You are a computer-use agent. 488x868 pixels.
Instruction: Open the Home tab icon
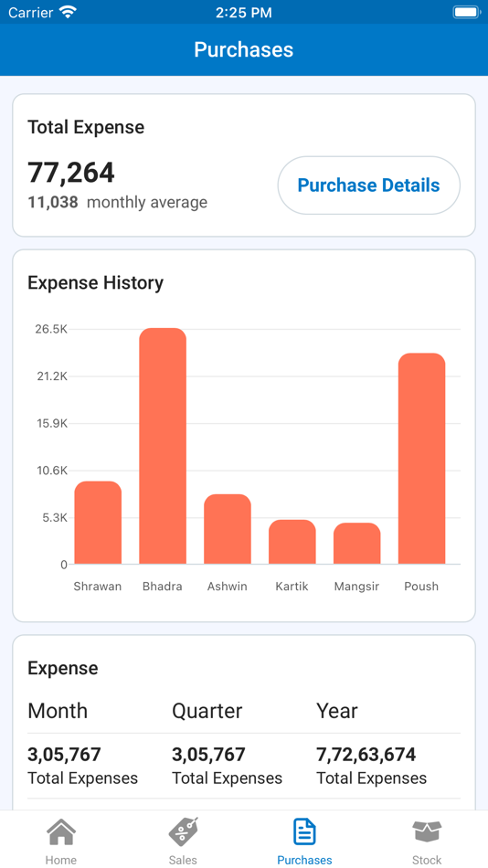tap(61, 832)
